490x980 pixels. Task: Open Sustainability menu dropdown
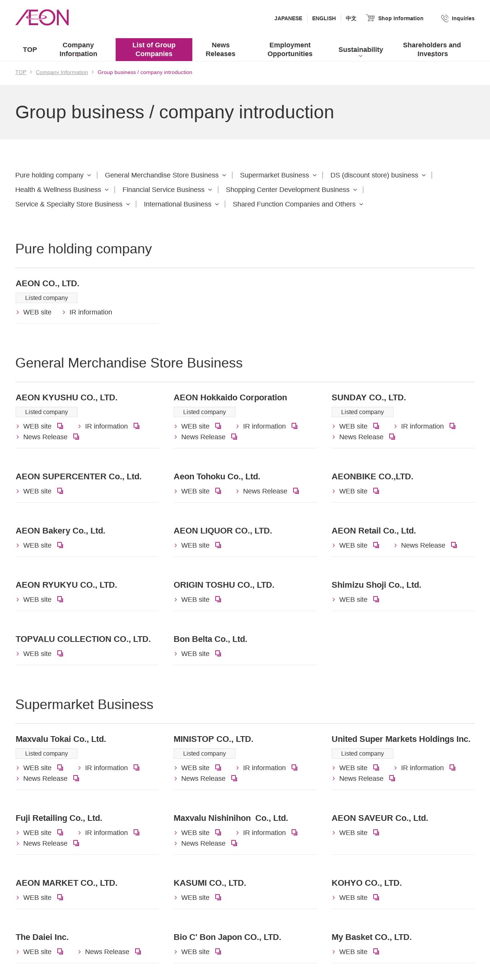point(360,50)
